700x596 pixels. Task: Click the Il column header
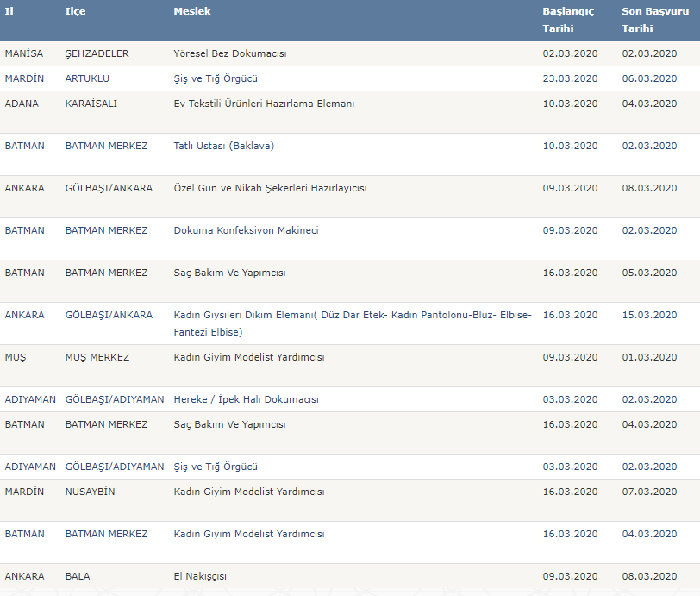[10, 11]
